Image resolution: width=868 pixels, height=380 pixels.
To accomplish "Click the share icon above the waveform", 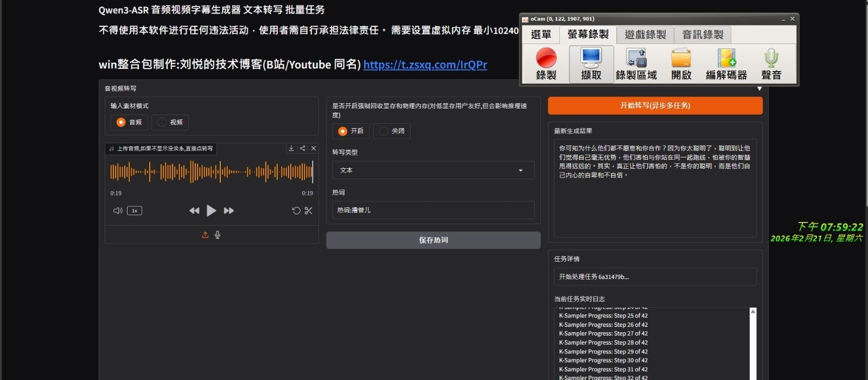I will (x=302, y=148).
